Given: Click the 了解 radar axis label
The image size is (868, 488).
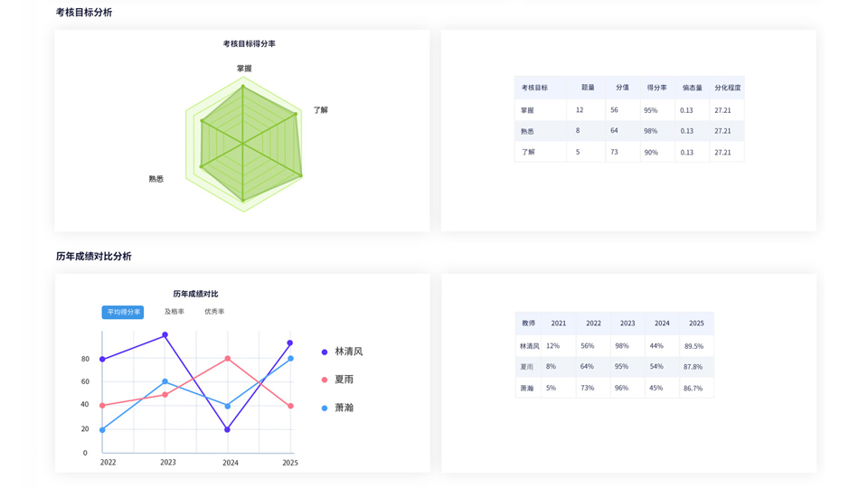Looking at the screenshot, I should click(x=320, y=110).
